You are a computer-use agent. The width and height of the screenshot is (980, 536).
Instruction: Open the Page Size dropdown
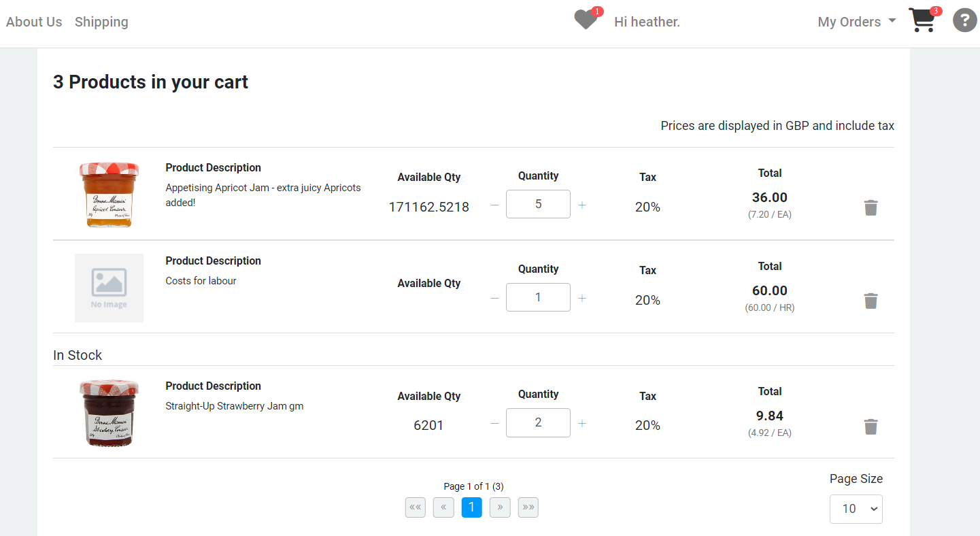(856, 509)
